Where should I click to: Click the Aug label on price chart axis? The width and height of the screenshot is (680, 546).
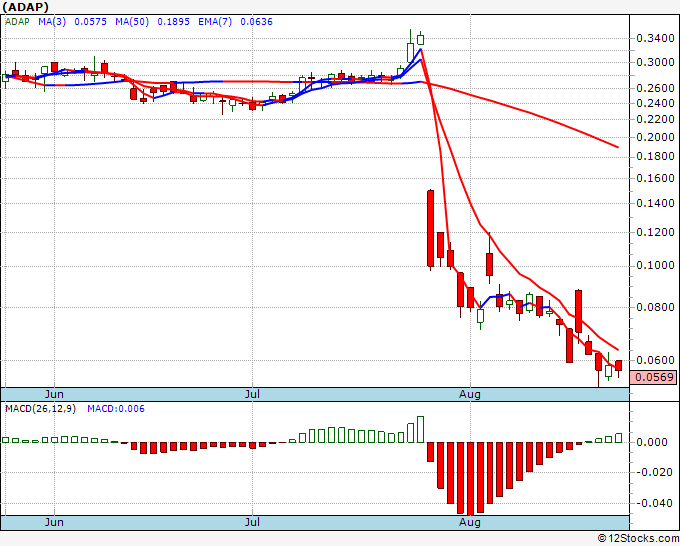(470, 394)
